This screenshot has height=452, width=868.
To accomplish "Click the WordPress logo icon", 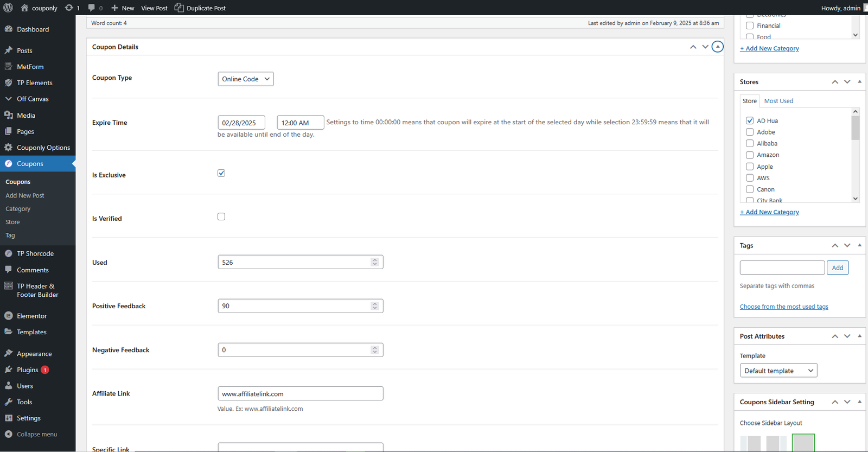I will pos(8,8).
